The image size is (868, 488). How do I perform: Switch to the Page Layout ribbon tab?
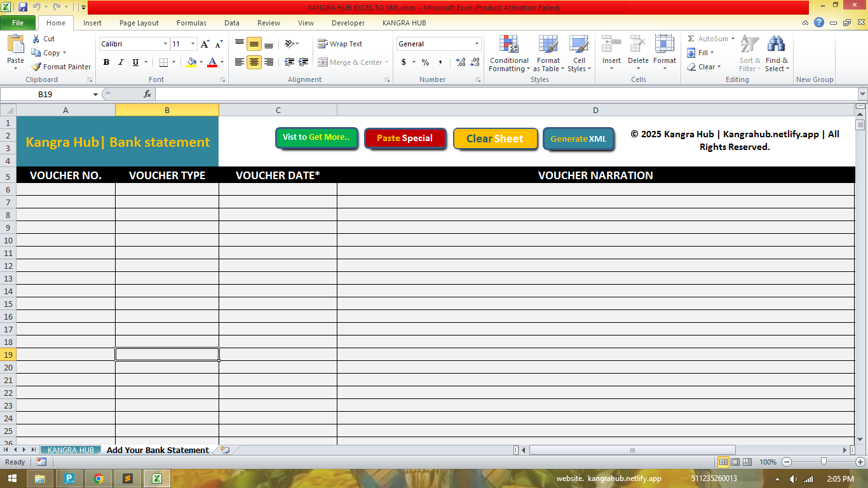(x=139, y=23)
